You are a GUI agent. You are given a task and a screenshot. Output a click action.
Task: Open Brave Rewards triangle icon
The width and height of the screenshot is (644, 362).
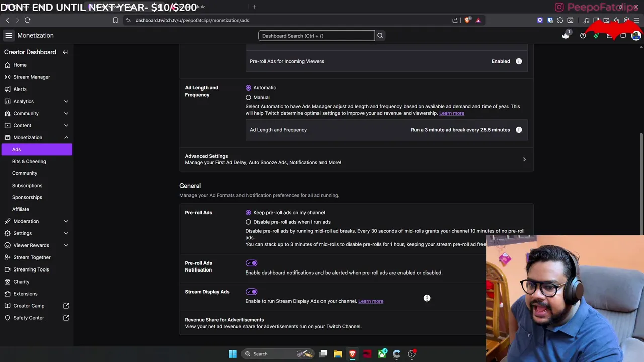478,20
